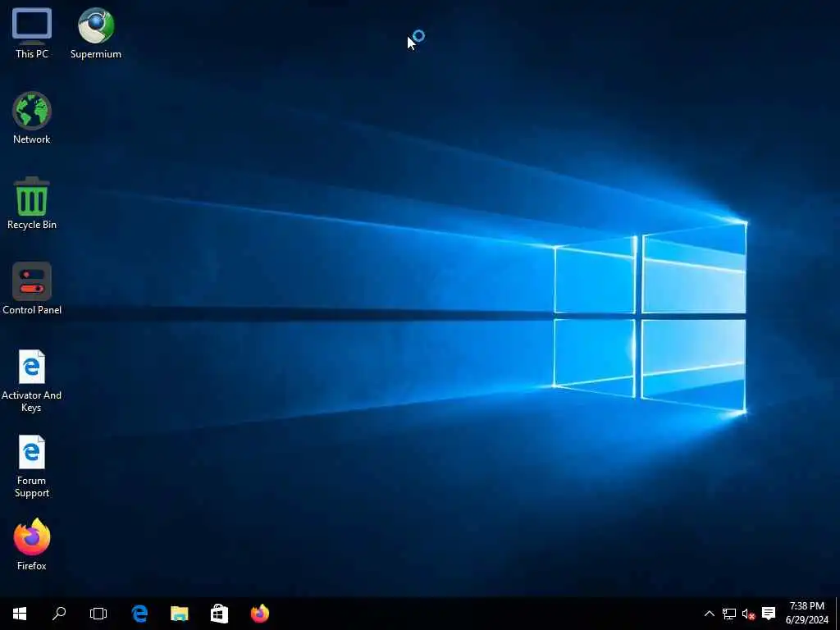Select the Control Panel desktop icon

(x=32, y=289)
